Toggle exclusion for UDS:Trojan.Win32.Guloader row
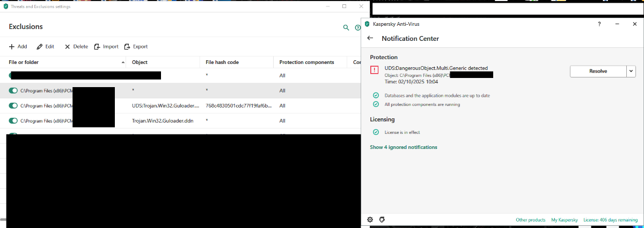Viewport: 644px width, 228px height. coord(13,106)
